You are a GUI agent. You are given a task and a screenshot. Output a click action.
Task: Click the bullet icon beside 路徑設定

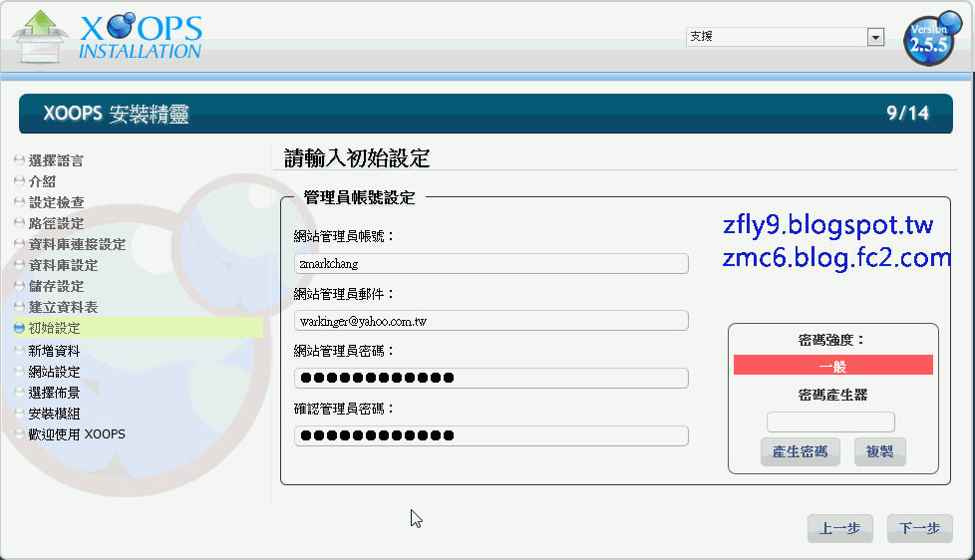pos(19,223)
